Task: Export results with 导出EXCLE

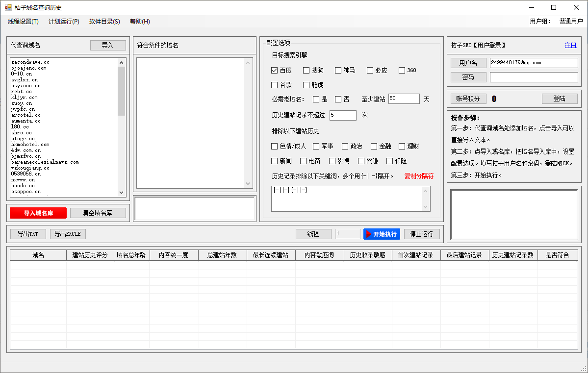Action: [68, 234]
